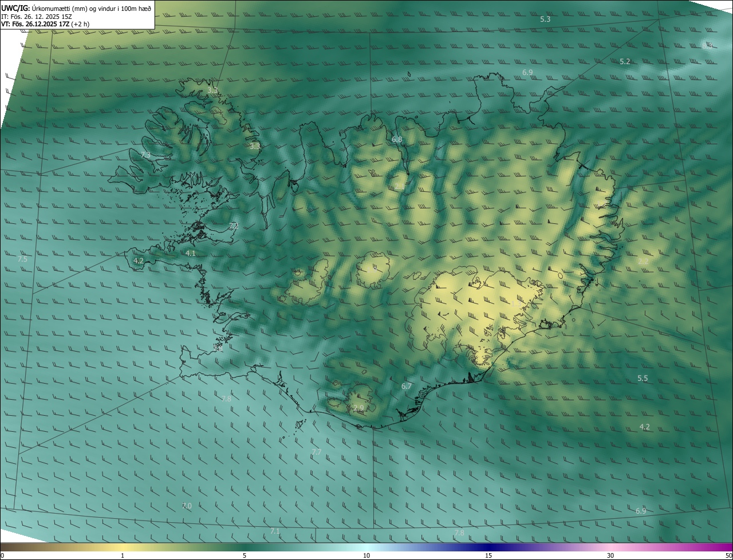This screenshot has height=560, width=733.
Task: Click the 50 tick label on the color scale
Action: (728, 555)
